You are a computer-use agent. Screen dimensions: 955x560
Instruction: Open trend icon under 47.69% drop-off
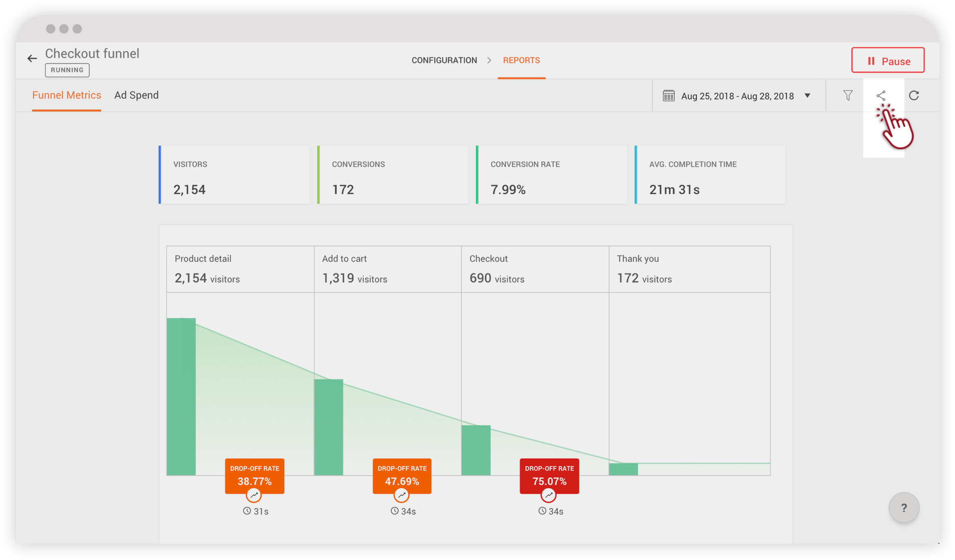coord(402,495)
